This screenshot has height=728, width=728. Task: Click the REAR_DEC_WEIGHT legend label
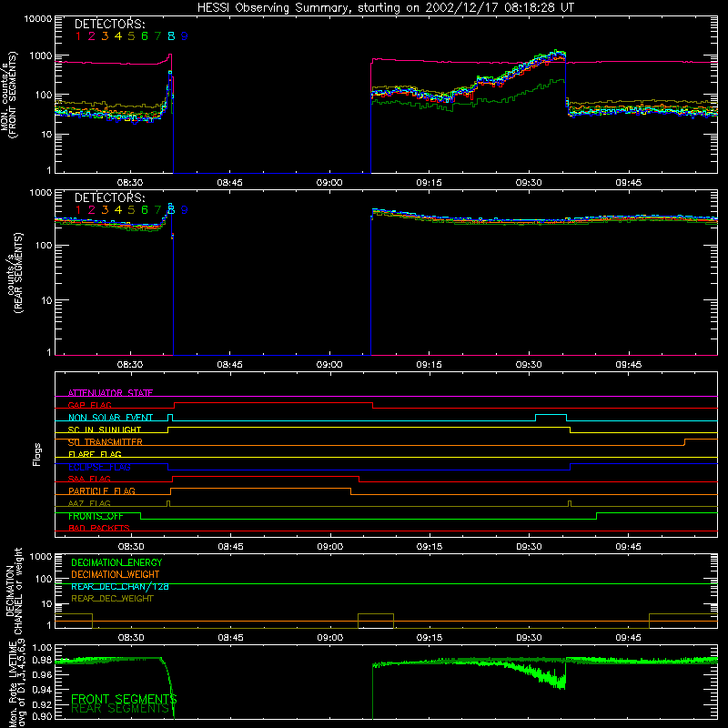(x=112, y=599)
